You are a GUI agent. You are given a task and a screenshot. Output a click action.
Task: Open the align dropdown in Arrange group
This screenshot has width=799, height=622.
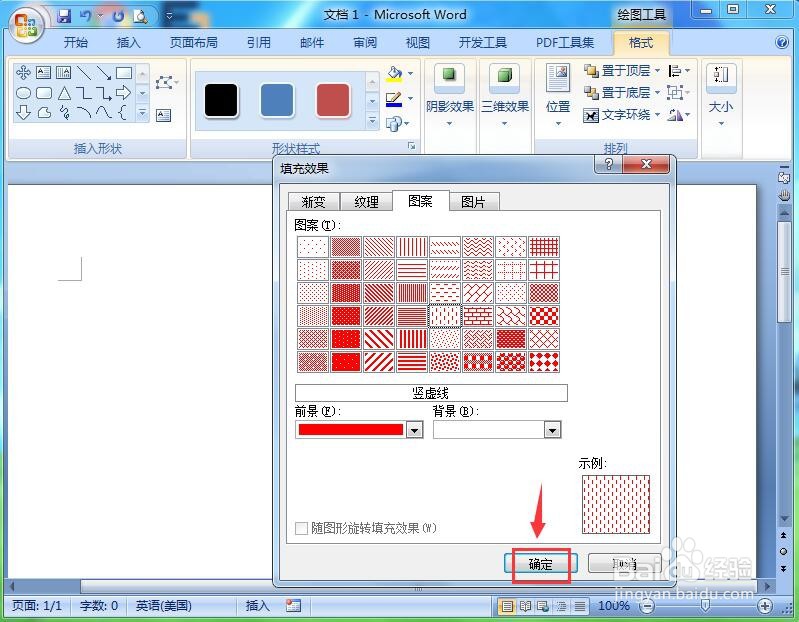(679, 70)
